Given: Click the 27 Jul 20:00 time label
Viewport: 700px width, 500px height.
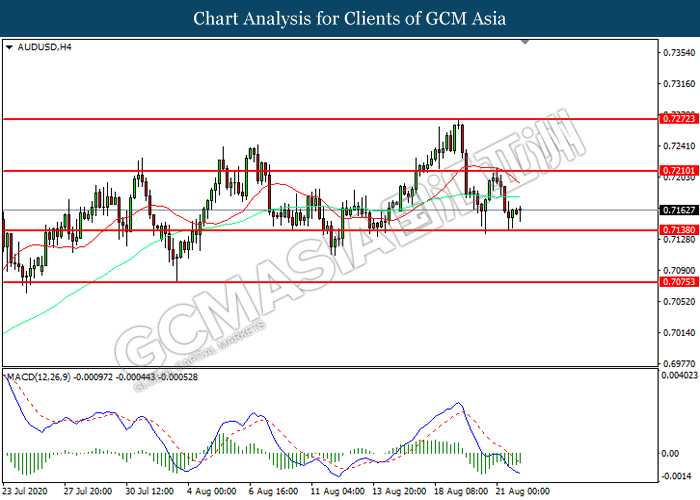Looking at the screenshot, I should [x=88, y=492].
